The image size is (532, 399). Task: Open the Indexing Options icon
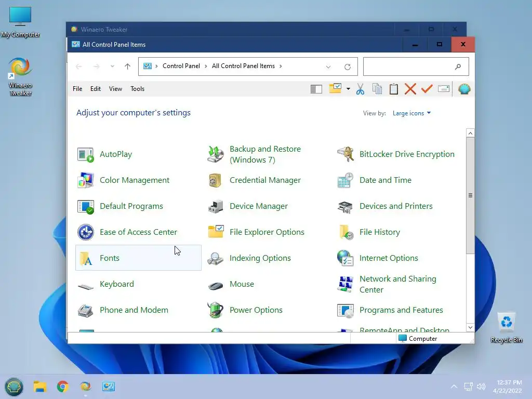[216, 258]
